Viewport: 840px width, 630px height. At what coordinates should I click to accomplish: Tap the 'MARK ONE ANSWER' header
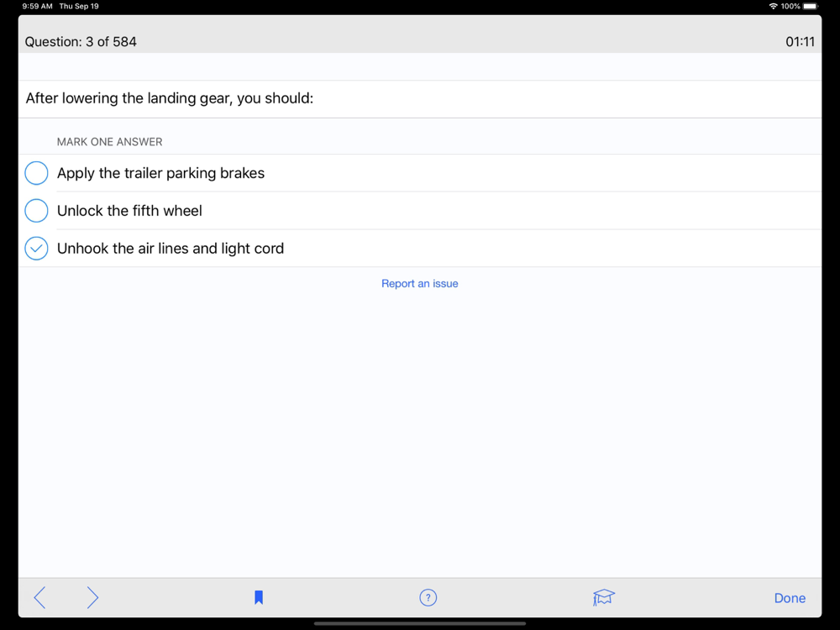click(110, 142)
